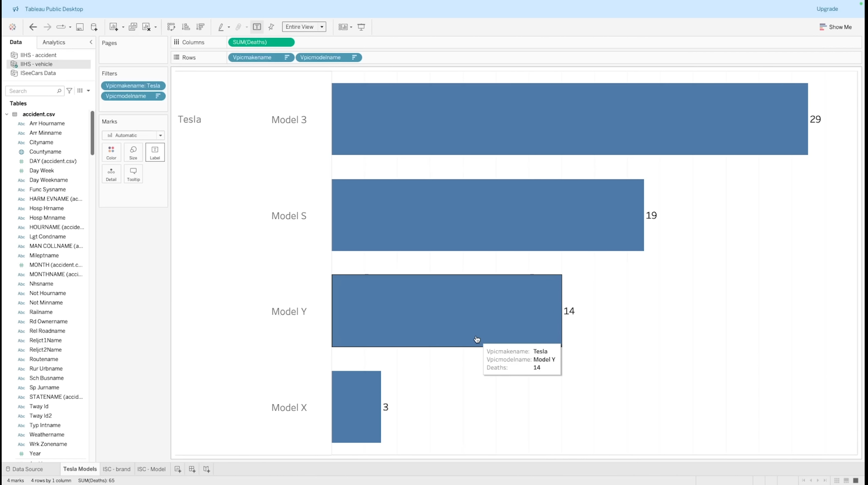Toggle the Label marks card button
Viewport: 868px width, 485px height.
(155, 152)
